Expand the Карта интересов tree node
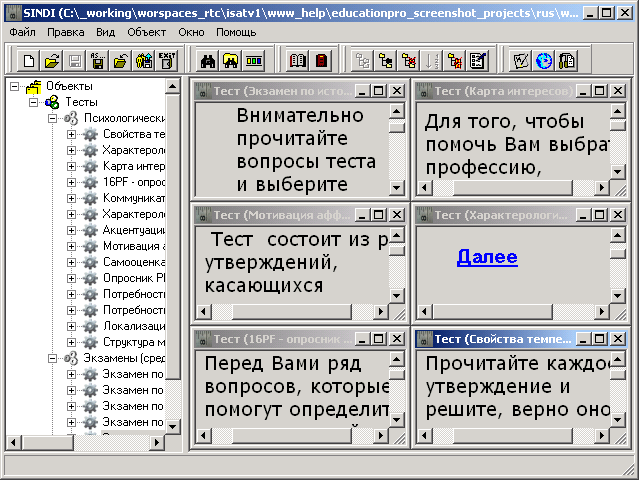Viewport: 639px width, 480px height. [71, 166]
